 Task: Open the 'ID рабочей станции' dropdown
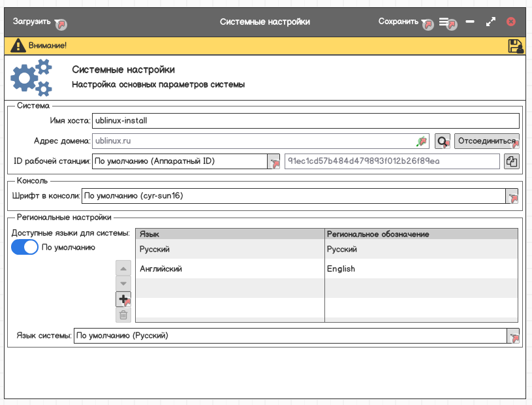274,161
